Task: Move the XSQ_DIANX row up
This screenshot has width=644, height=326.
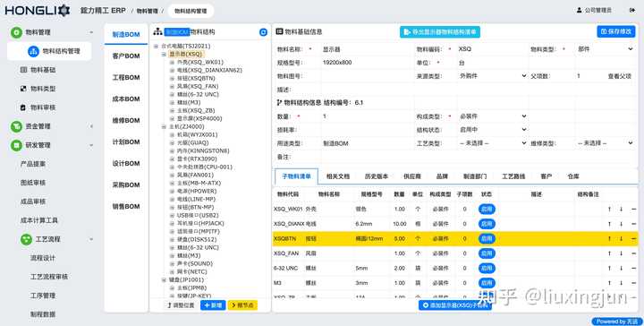Action: click(x=609, y=224)
